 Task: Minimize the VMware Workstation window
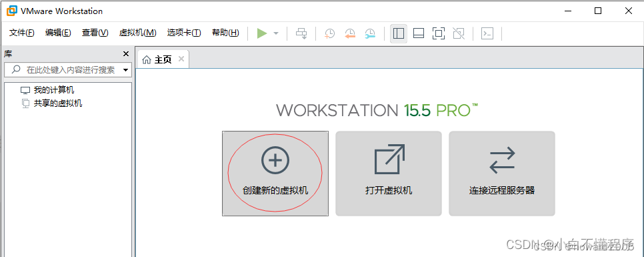pos(567,11)
